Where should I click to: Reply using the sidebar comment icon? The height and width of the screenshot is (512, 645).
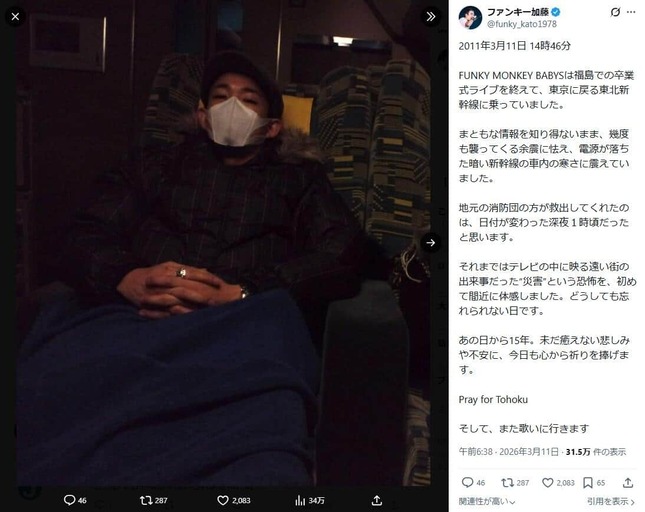(x=467, y=482)
